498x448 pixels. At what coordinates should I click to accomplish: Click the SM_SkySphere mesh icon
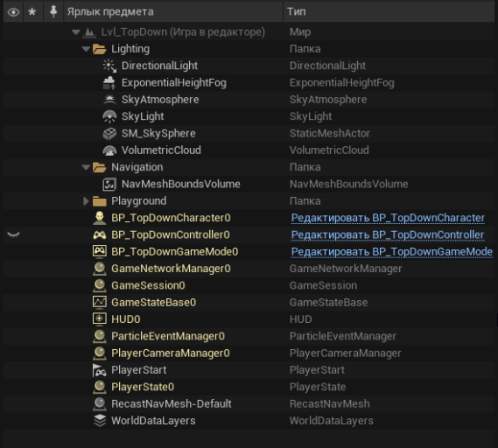click(109, 133)
